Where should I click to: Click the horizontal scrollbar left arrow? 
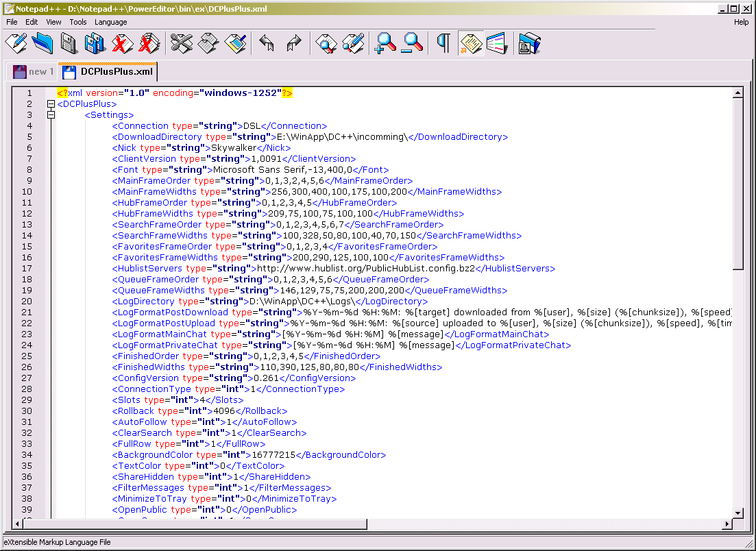pyautogui.click(x=17, y=524)
